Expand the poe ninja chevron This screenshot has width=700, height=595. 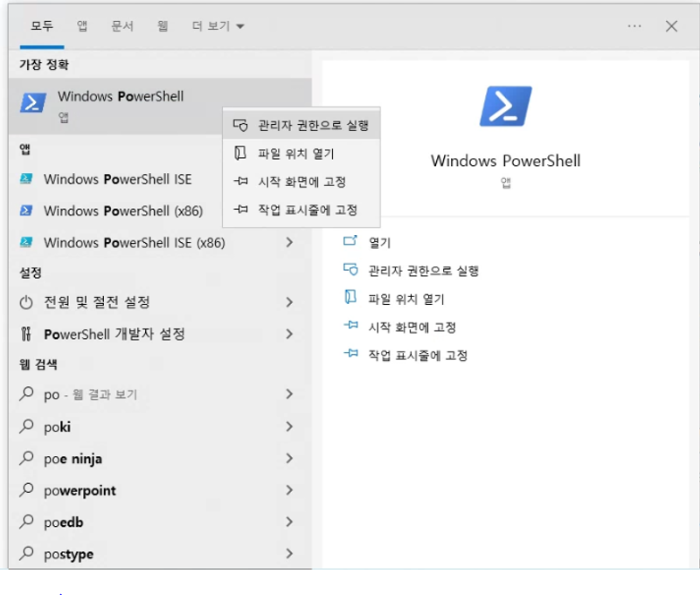[289, 459]
